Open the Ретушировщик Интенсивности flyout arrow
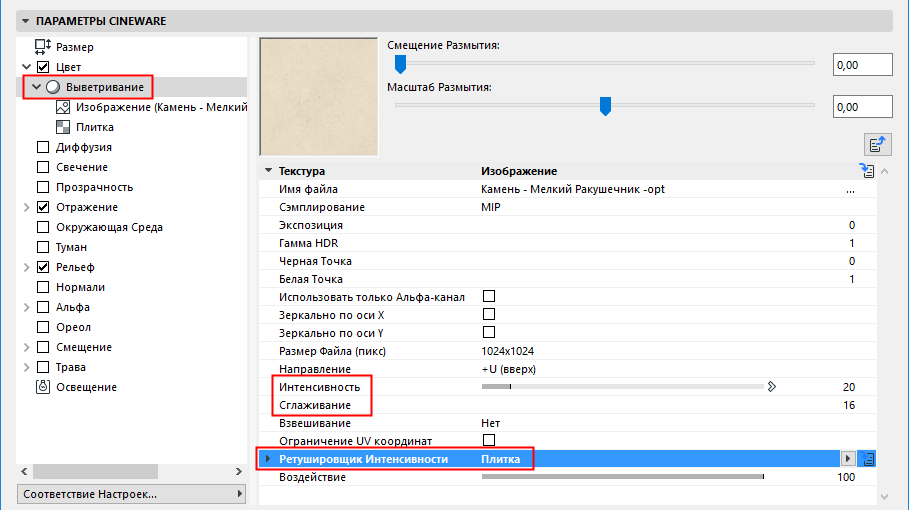Image resolution: width=909 pixels, height=510 pixels. click(848, 458)
